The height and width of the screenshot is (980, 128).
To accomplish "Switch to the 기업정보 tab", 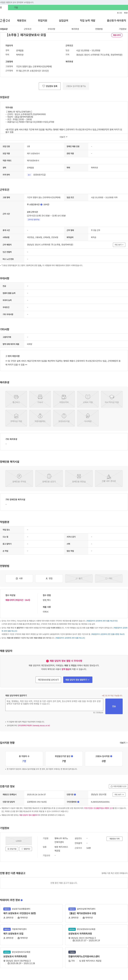I will click(x=123, y=29).
